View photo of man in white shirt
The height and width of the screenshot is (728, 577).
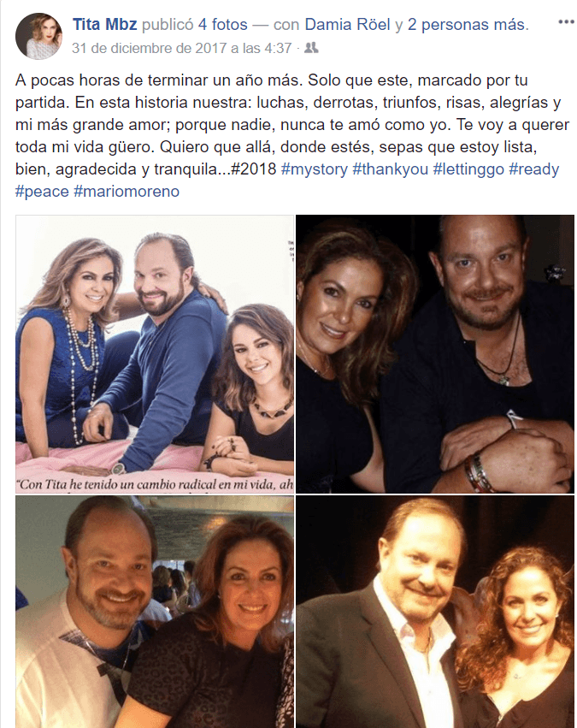tap(155, 612)
